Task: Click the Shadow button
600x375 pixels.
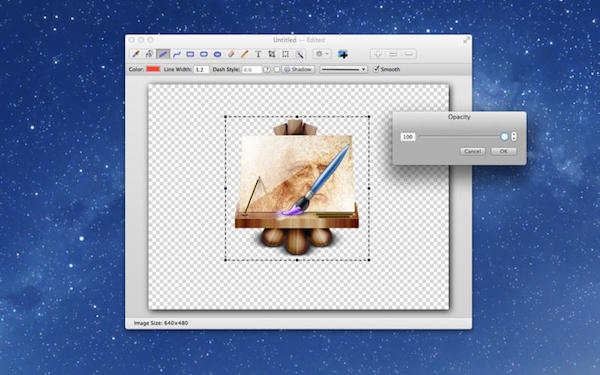Action: 298,70
